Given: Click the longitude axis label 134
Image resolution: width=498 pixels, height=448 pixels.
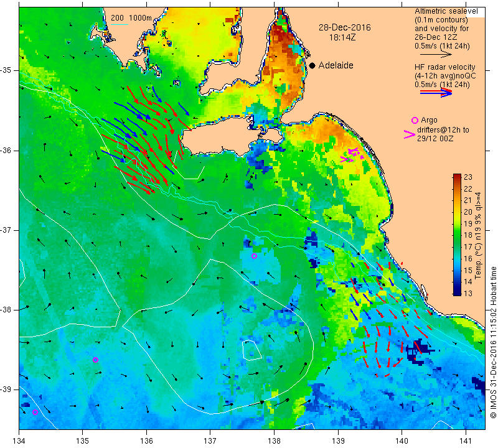Looking at the screenshot, I should click(19, 441).
